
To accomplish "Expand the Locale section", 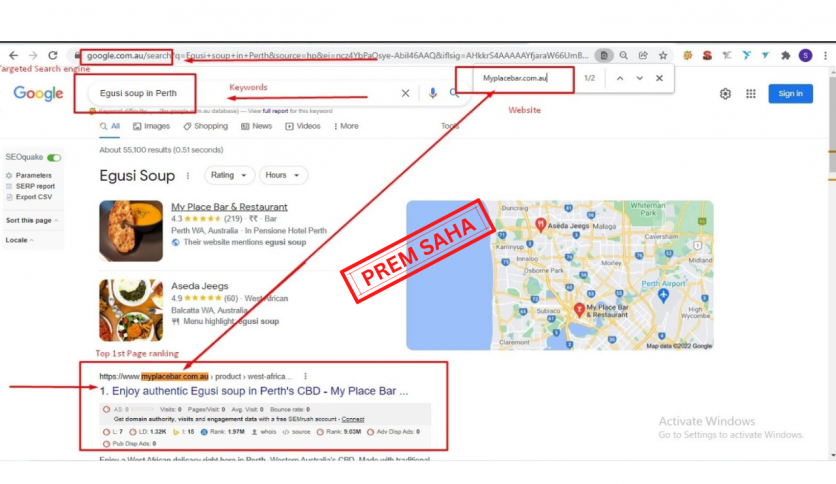I will point(20,240).
